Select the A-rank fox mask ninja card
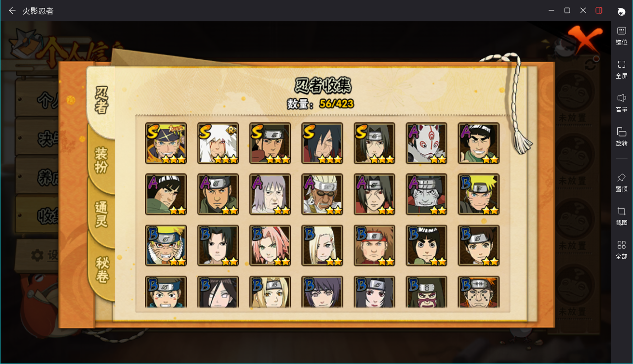633x364 pixels. click(426, 143)
